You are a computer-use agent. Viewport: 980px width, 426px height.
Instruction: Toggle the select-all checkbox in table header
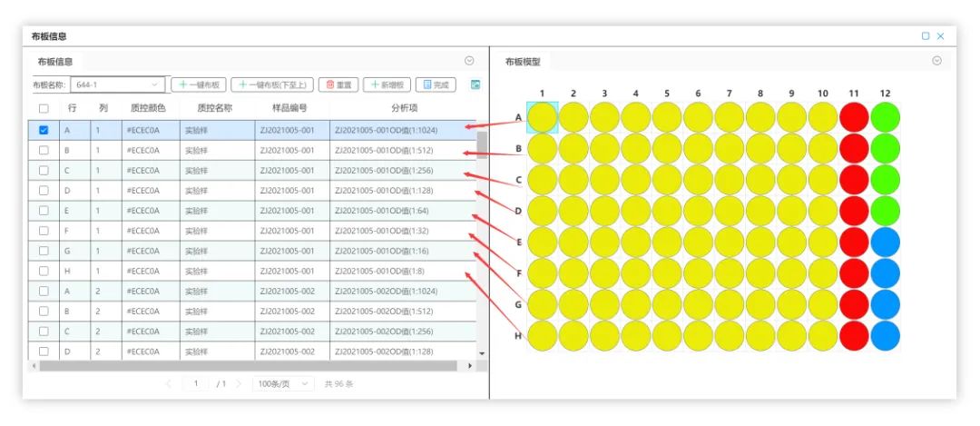[x=44, y=108]
